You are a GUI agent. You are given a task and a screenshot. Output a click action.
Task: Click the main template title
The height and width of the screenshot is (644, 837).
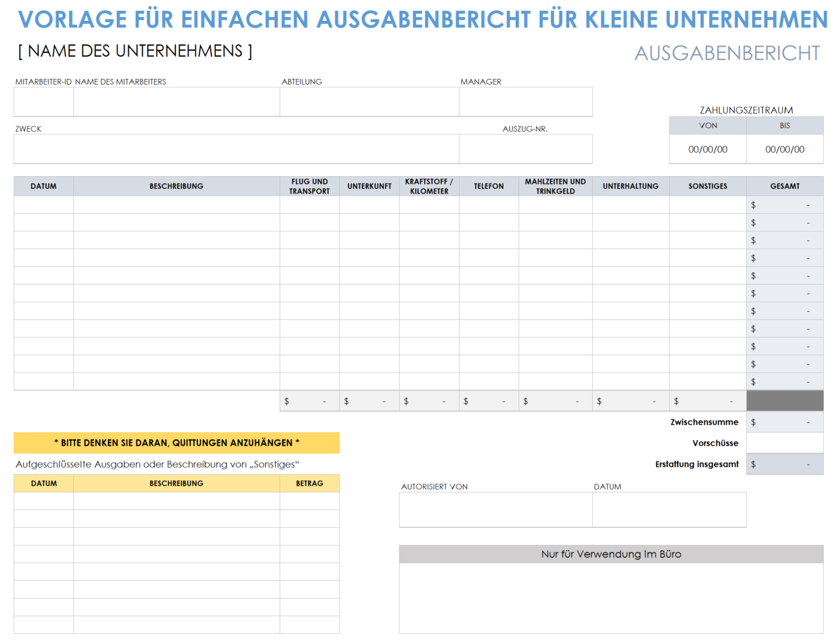[x=423, y=20]
